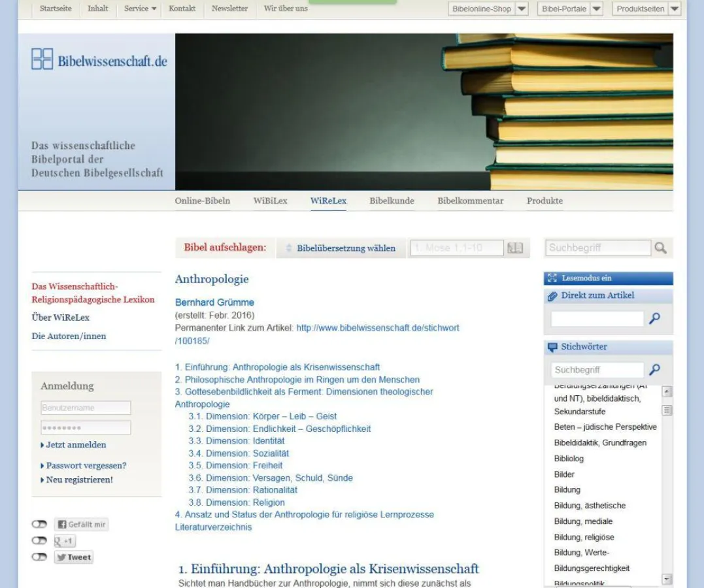Screen dimensions: 704x588
Task: Click the Jetzt anmelden link
Action: 75,445
